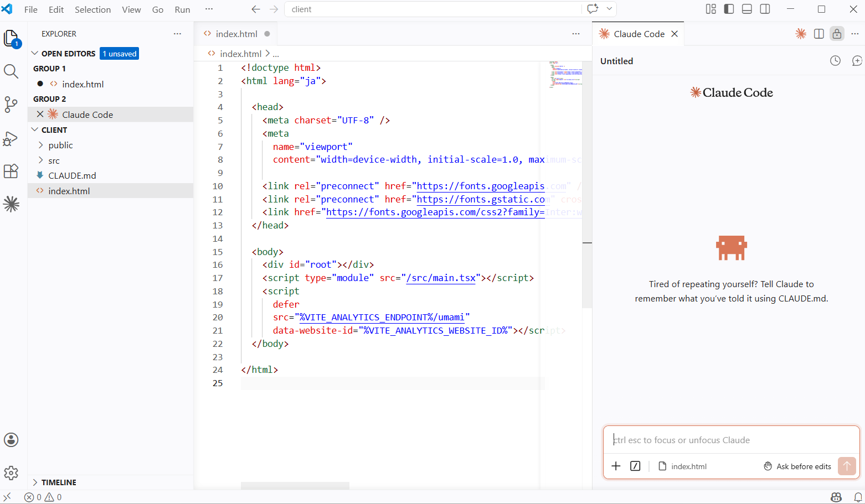865x504 pixels.
Task: Focus the Claude prompt input field
Action: click(x=720, y=440)
